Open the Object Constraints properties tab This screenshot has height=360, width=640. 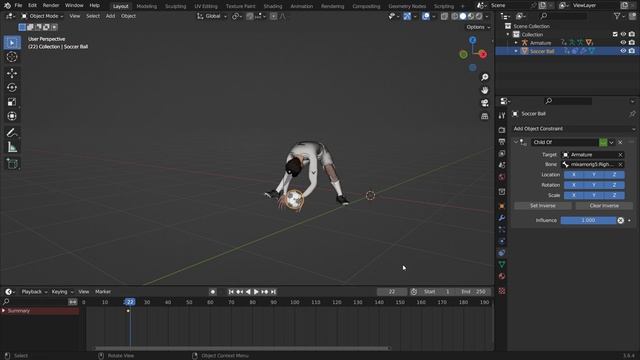(x=502, y=253)
